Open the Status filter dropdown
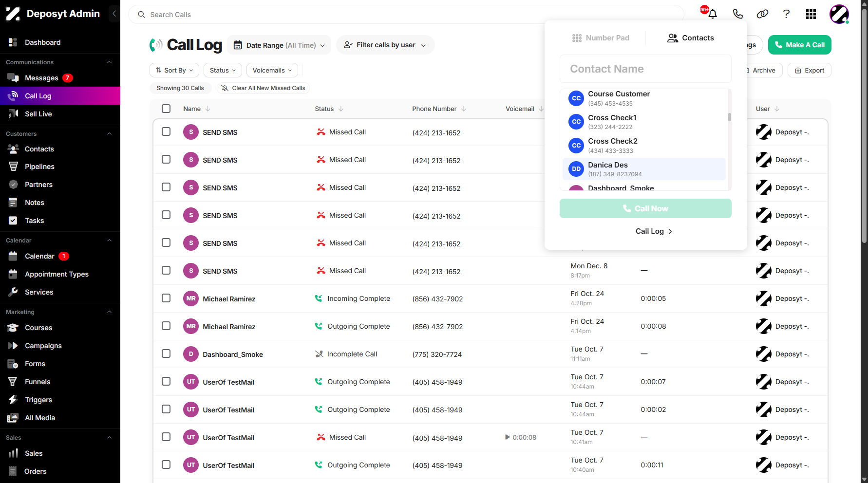The width and height of the screenshot is (868, 483). [x=223, y=70]
